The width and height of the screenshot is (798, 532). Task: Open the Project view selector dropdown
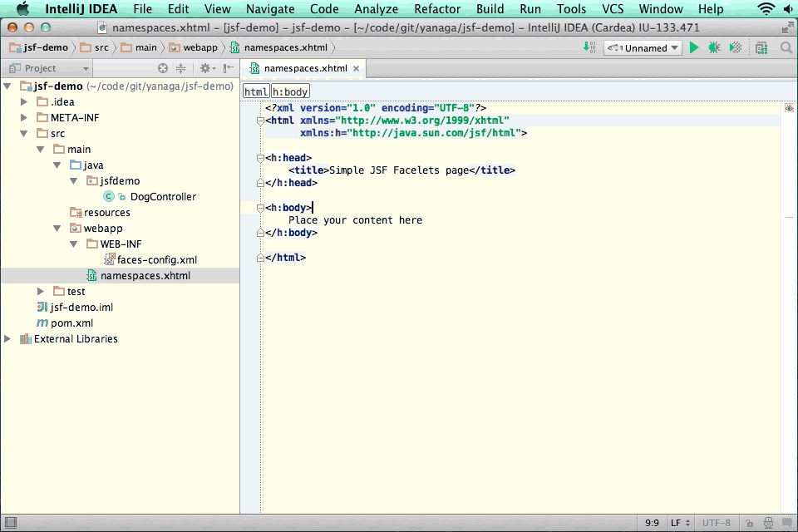click(x=49, y=68)
